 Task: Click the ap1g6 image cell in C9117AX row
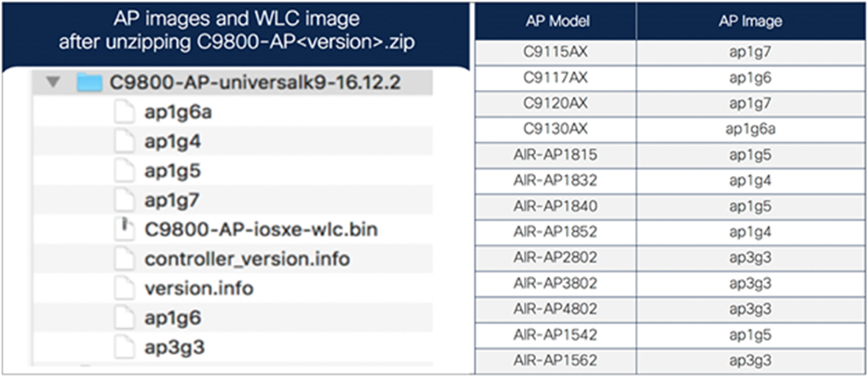750,78
